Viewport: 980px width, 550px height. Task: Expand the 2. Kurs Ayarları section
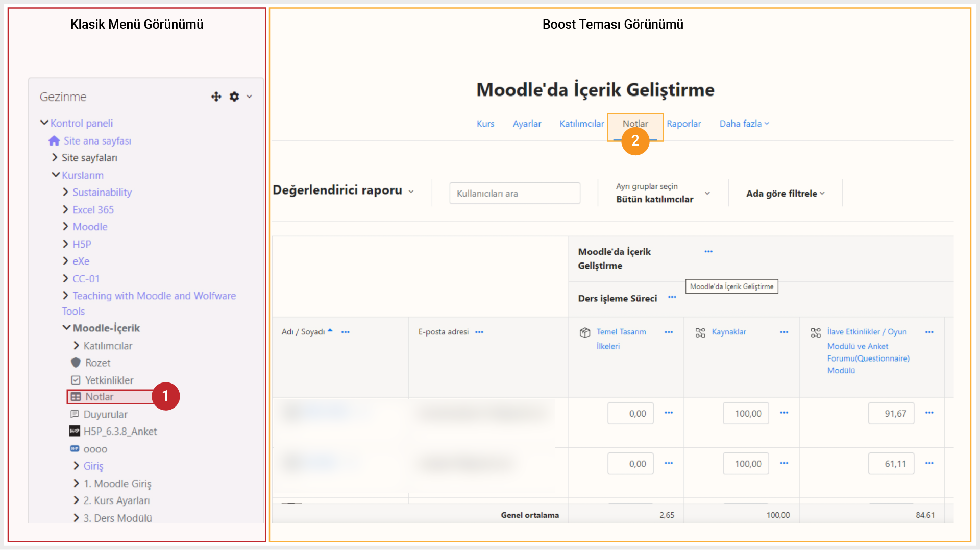click(x=77, y=500)
